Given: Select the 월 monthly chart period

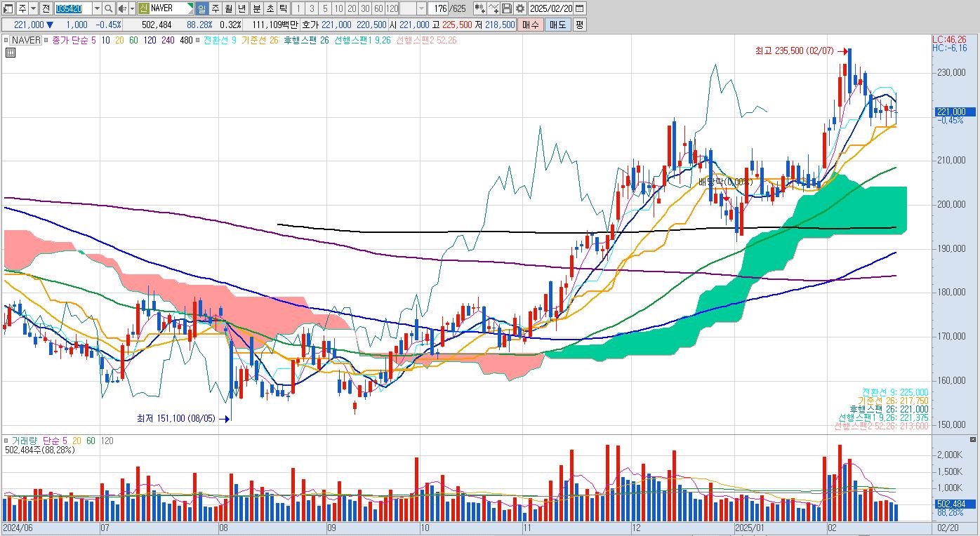Looking at the screenshot, I should (228, 8).
